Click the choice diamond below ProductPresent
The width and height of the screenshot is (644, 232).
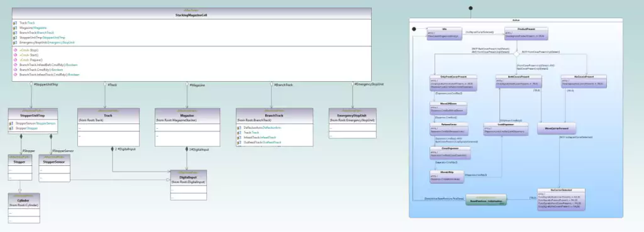517,53
